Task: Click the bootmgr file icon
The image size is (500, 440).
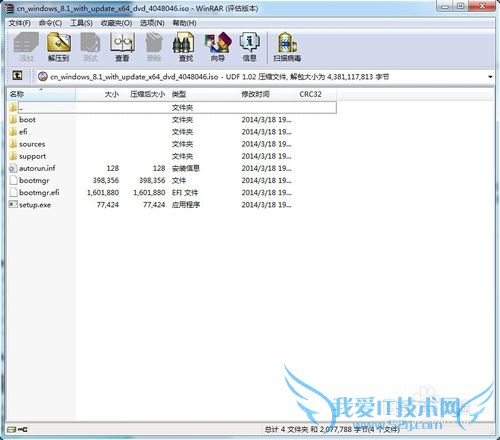Action: pyautogui.click(x=13, y=180)
